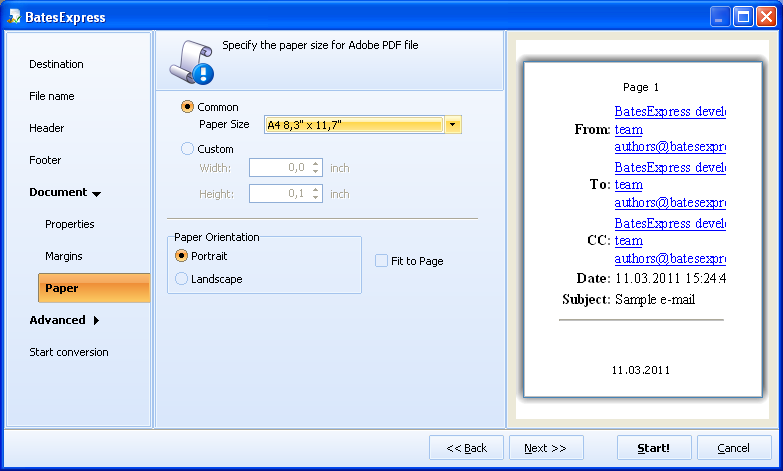This screenshot has width=783, height=471.
Task: Go to the File name step
Action: [x=51, y=96]
